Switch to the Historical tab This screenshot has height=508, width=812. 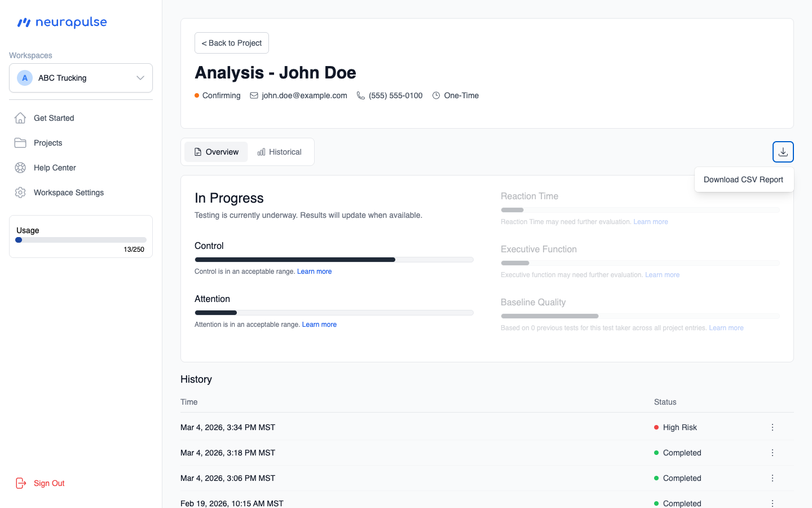[280, 152]
